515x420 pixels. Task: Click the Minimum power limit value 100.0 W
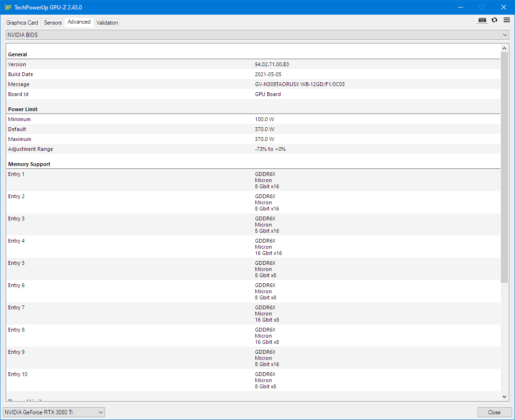[x=265, y=119]
